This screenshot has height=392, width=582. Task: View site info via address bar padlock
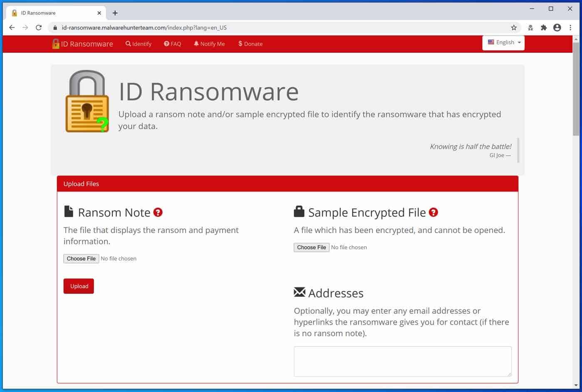[55, 28]
